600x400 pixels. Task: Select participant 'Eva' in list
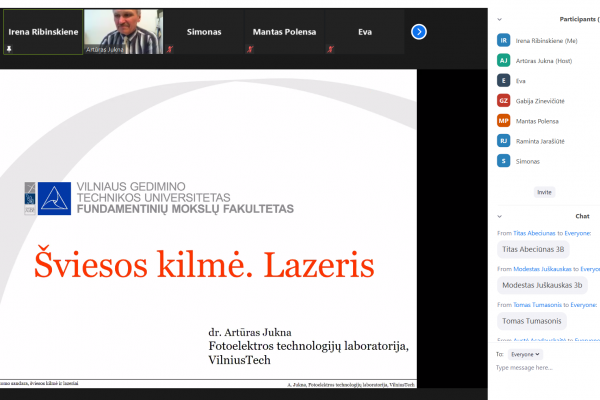click(x=520, y=81)
